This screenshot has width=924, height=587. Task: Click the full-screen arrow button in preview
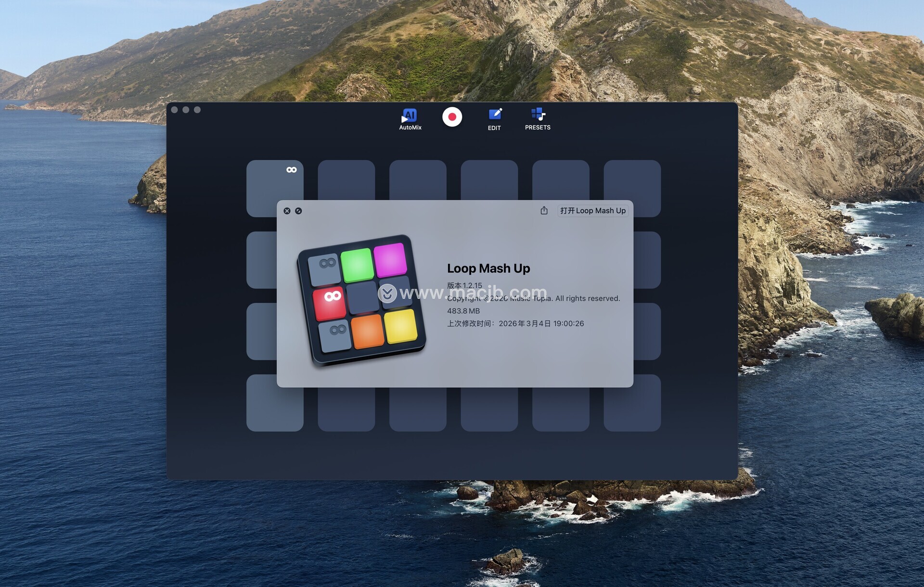[298, 211]
